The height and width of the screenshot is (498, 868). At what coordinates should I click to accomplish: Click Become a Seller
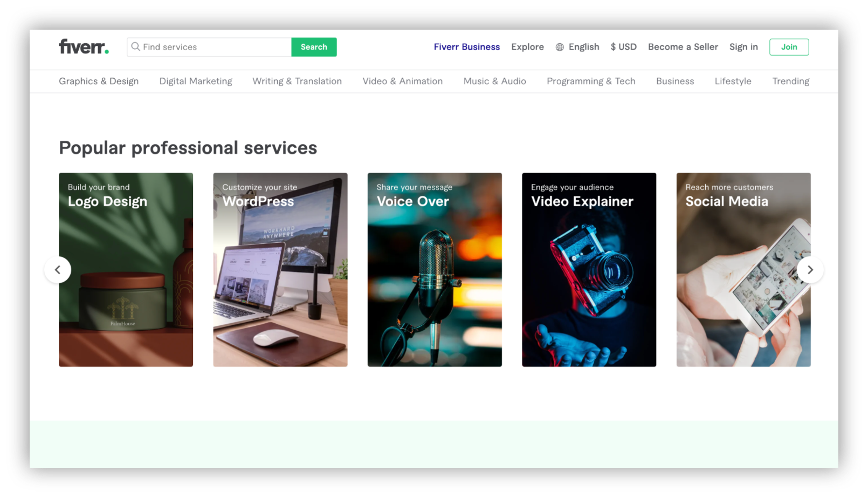point(683,47)
